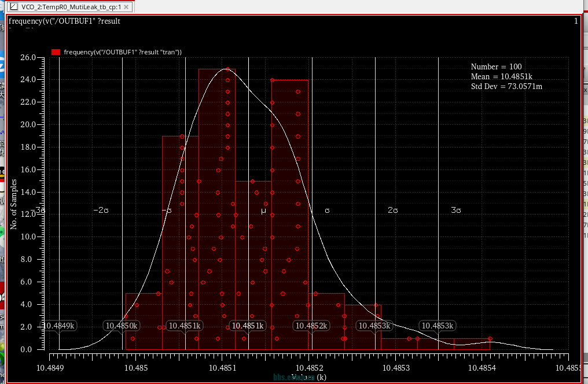
Task: Click the -σ annotation label
Action: tap(167, 211)
